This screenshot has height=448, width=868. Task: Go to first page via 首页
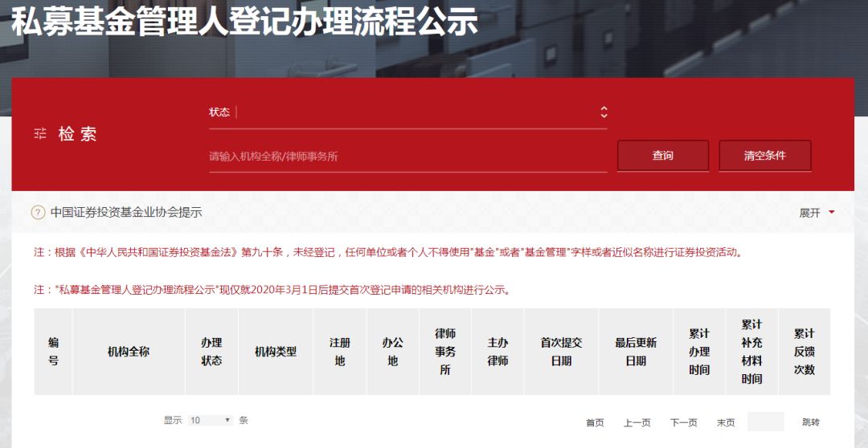(x=595, y=423)
